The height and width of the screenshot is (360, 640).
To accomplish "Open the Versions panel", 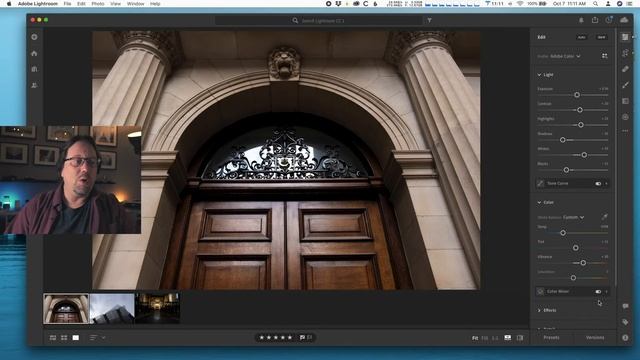I will pyautogui.click(x=595, y=338).
